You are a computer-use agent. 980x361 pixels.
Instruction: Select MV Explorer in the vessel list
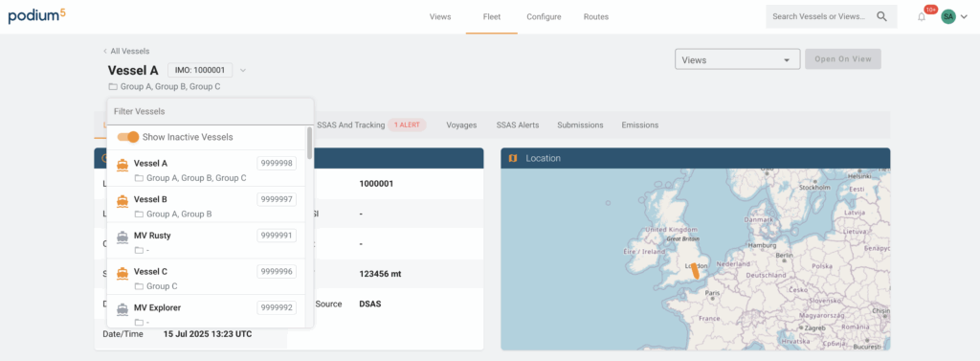207,311
